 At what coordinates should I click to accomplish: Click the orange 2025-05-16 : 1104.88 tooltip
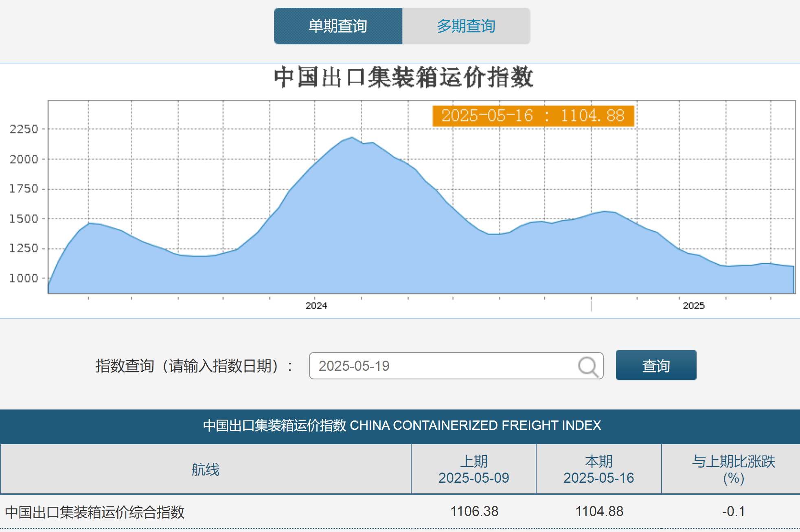(533, 116)
